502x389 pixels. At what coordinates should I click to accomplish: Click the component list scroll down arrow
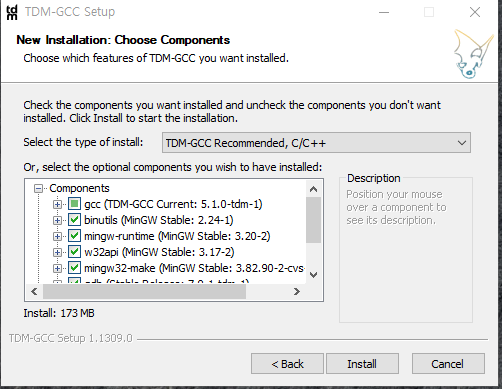click(313, 275)
